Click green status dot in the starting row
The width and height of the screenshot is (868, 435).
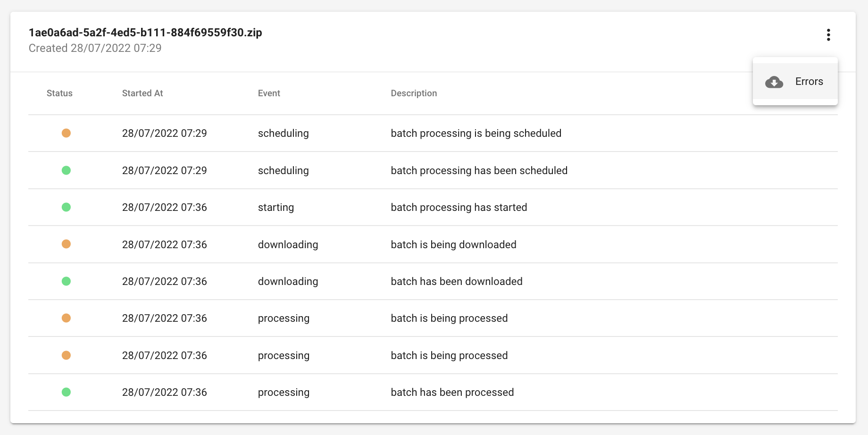pos(66,207)
